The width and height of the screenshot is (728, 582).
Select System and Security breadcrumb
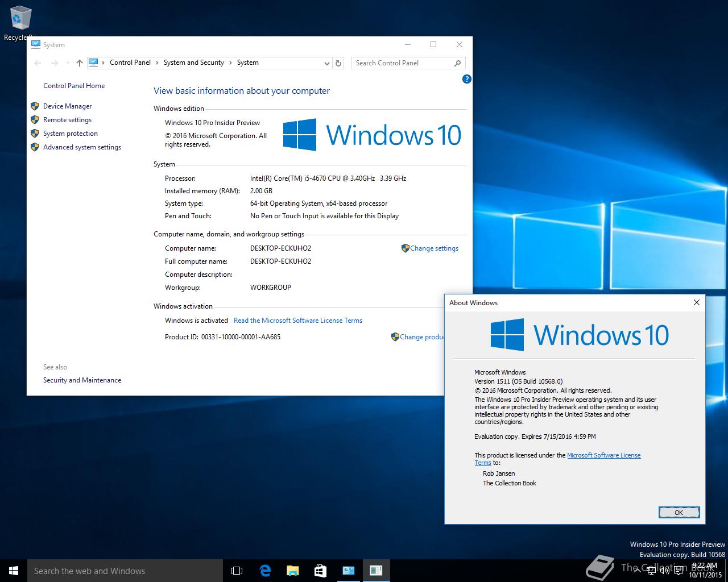pos(194,63)
